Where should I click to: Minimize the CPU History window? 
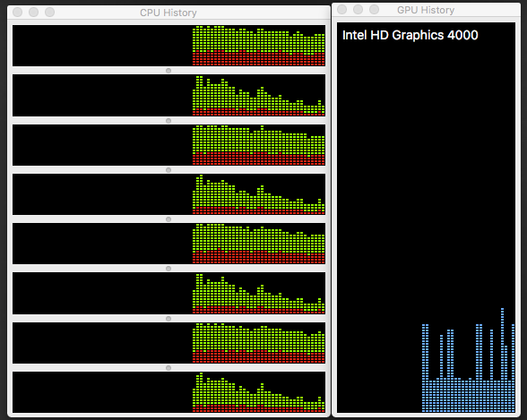34,13
